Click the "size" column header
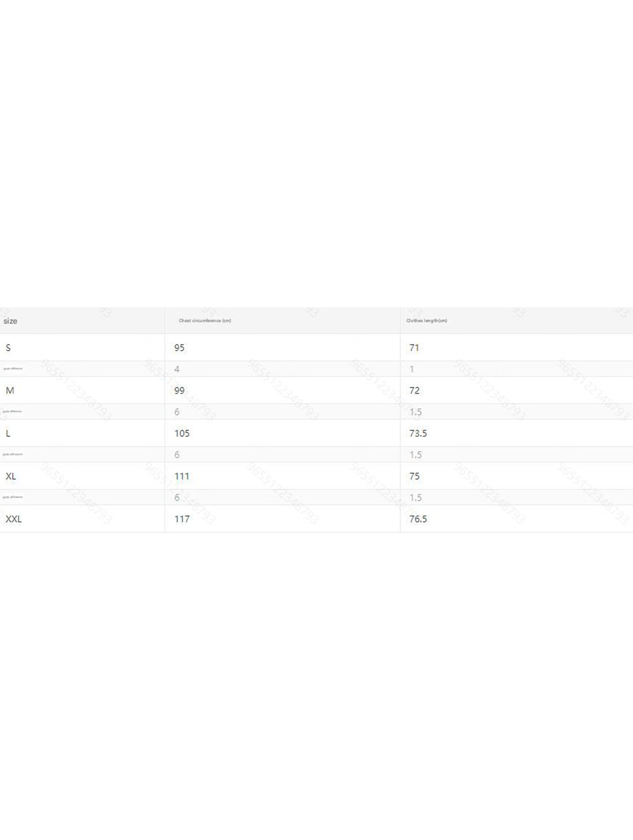Image resolution: width=633 pixels, height=840 pixels. (x=10, y=321)
